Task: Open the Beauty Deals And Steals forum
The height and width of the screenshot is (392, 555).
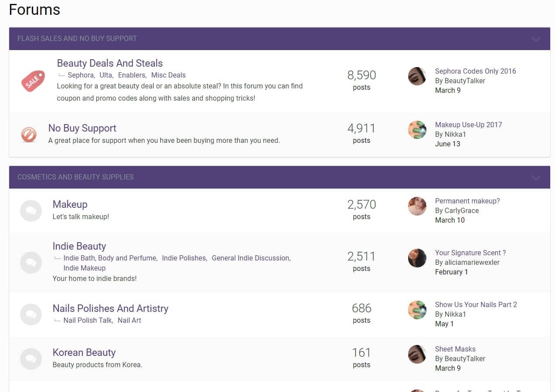Action: tap(110, 63)
